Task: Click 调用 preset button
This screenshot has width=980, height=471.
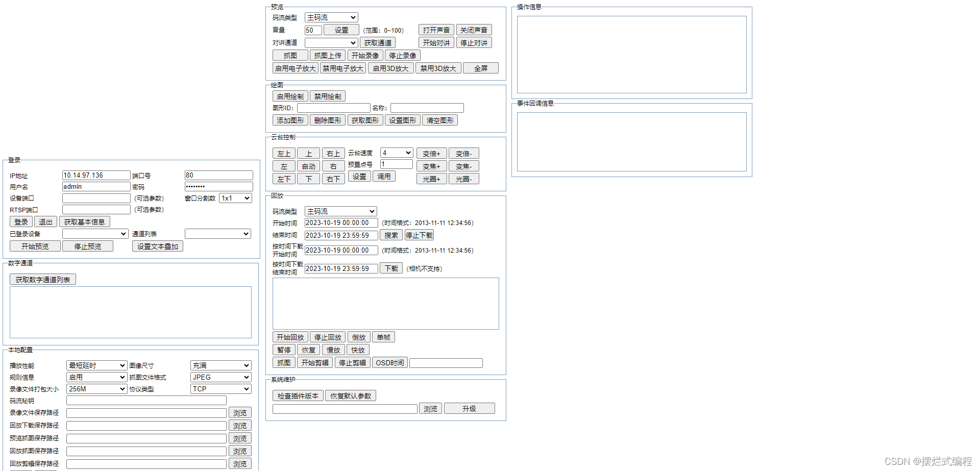Action: click(384, 177)
